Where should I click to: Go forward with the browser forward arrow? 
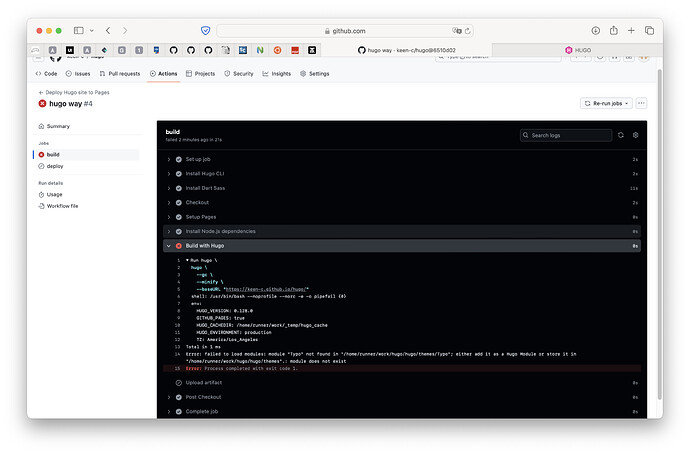[x=125, y=30]
